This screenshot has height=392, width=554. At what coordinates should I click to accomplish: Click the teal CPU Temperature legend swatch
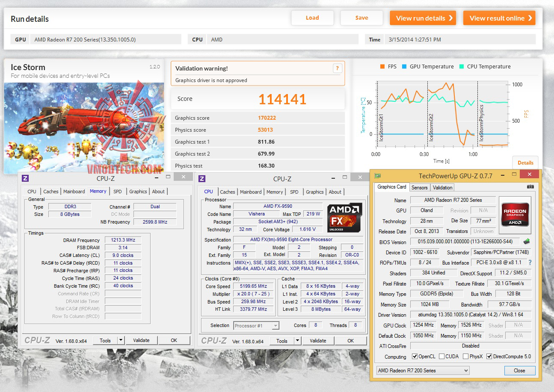click(462, 67)
